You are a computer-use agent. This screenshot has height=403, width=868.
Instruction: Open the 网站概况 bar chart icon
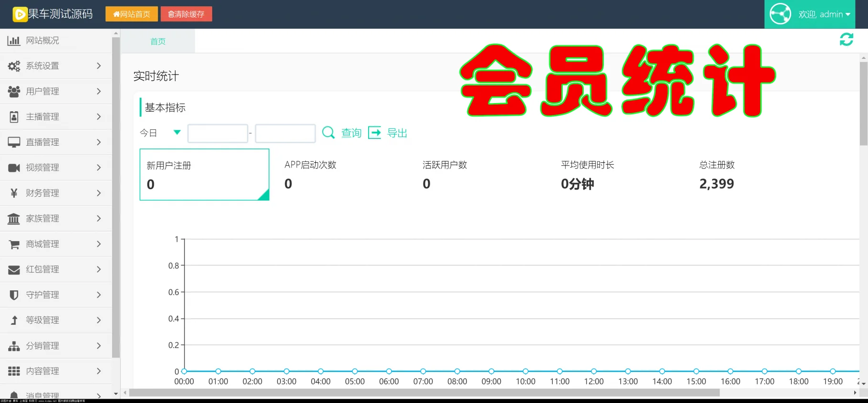14,41
